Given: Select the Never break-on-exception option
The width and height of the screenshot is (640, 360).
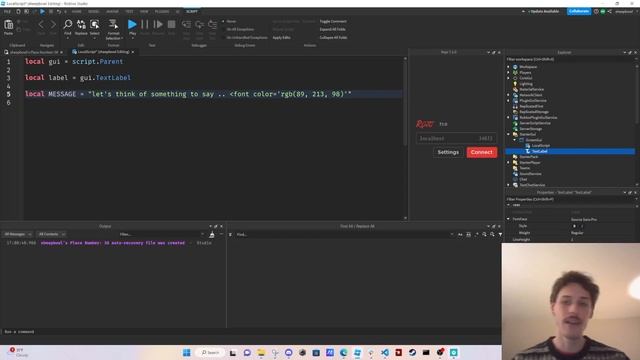Looking at the screenshot, I should (229, 21).
